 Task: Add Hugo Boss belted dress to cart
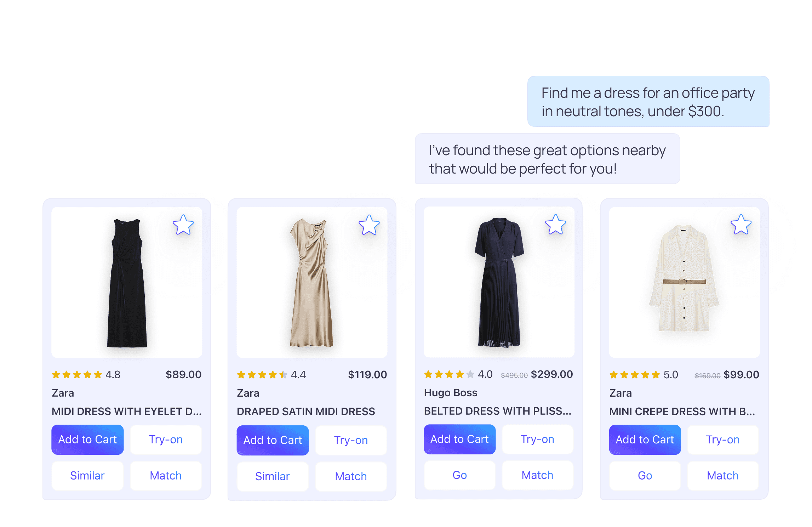point(459,439)
